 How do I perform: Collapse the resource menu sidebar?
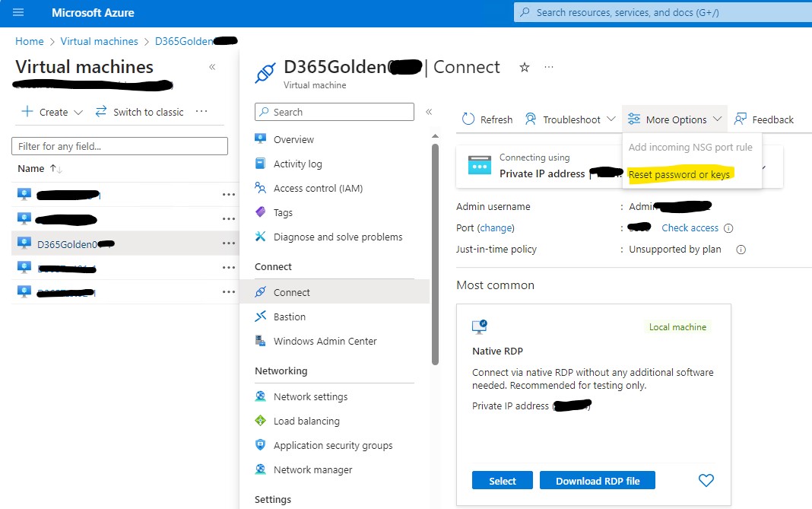pyautogui.click(x=429, y=112)
